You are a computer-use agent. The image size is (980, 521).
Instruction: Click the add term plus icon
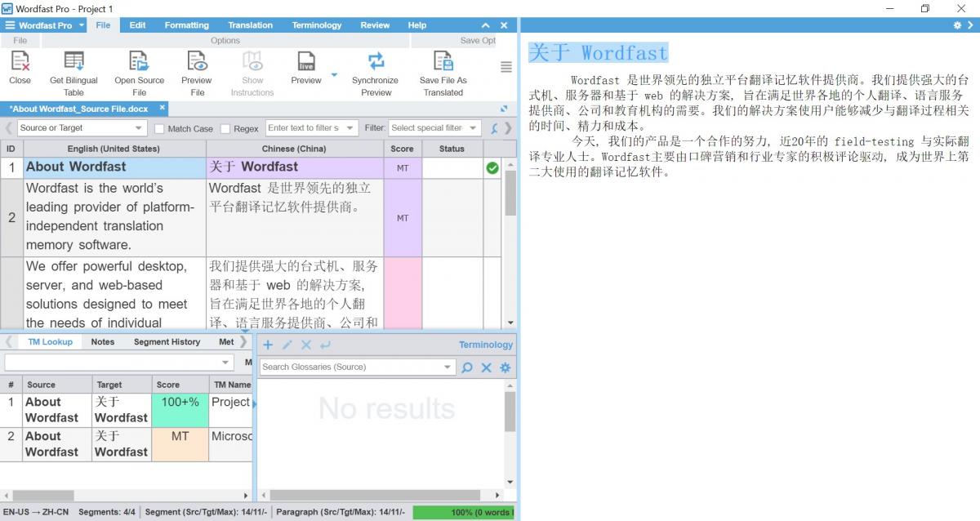[x=268, y=345]
